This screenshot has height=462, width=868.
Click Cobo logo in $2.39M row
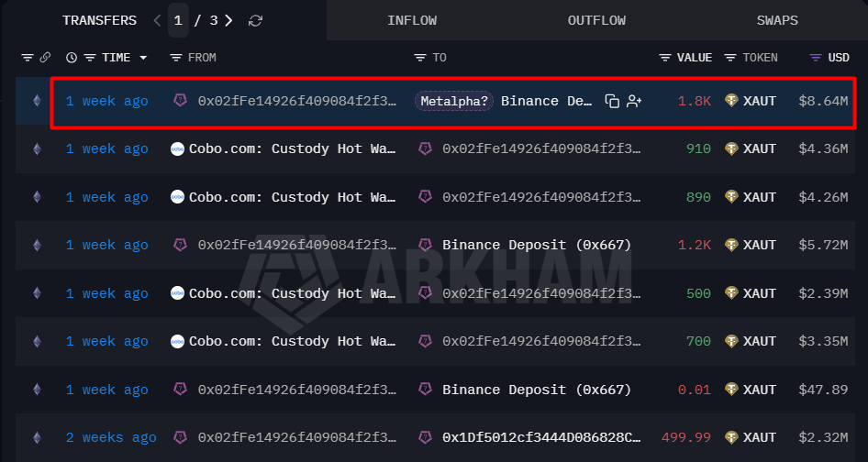(177, 293)
